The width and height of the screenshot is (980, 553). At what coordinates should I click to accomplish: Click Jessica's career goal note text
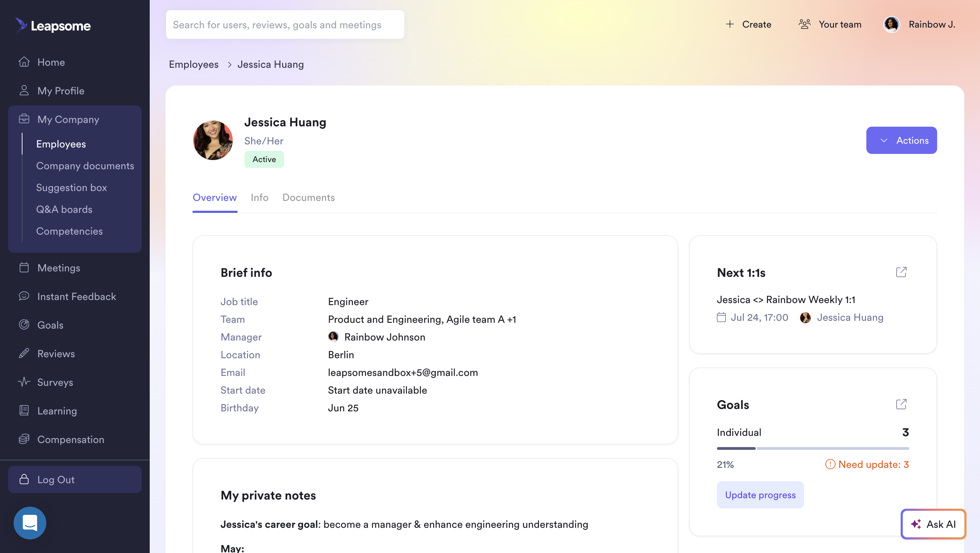[x=404, y=524]
